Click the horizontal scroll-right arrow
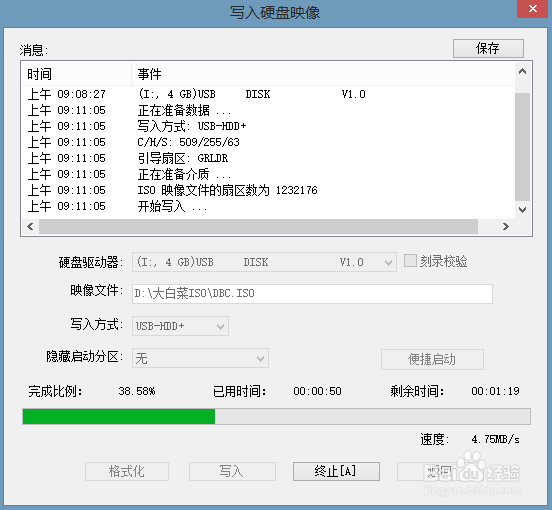 tap(506, 226)
